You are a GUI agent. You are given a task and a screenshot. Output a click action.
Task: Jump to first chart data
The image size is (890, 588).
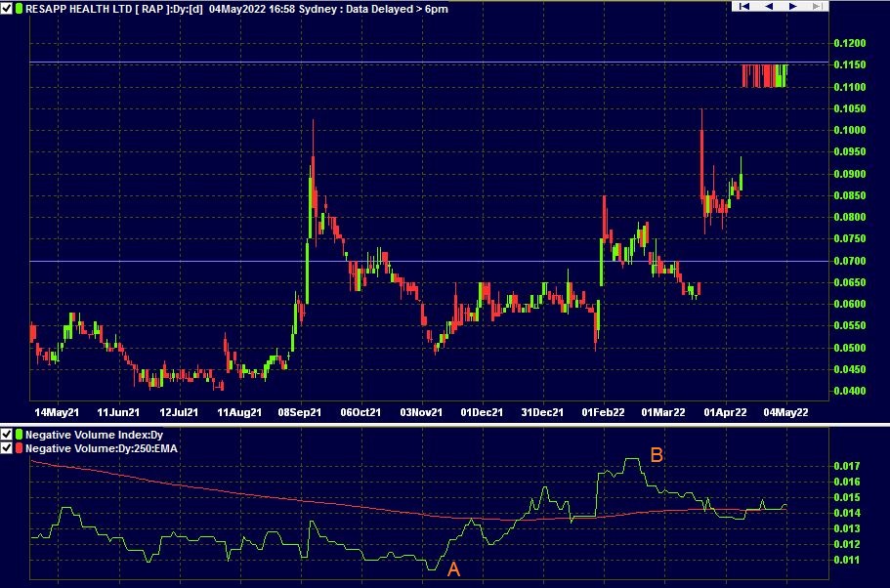coord(744,6)
